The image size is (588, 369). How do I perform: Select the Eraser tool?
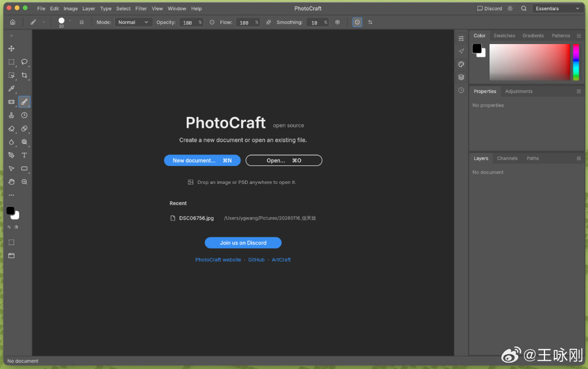pos(11,128)
